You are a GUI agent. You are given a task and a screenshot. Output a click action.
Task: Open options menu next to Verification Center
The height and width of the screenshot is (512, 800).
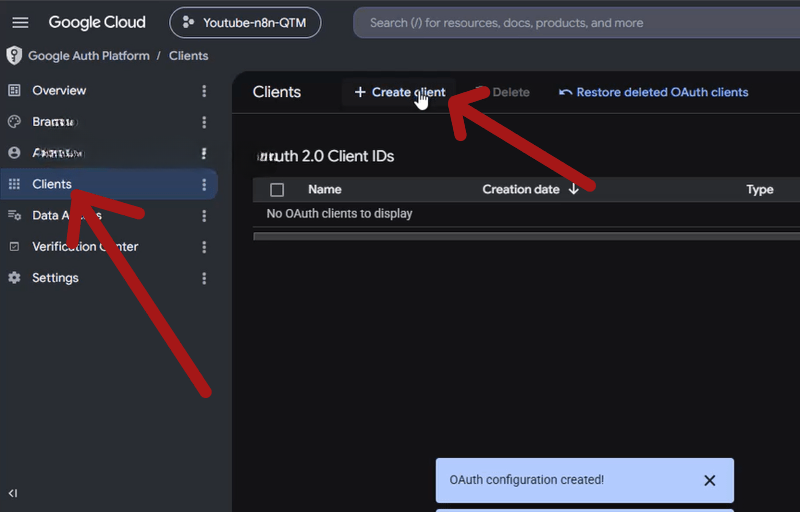[204, 247]
